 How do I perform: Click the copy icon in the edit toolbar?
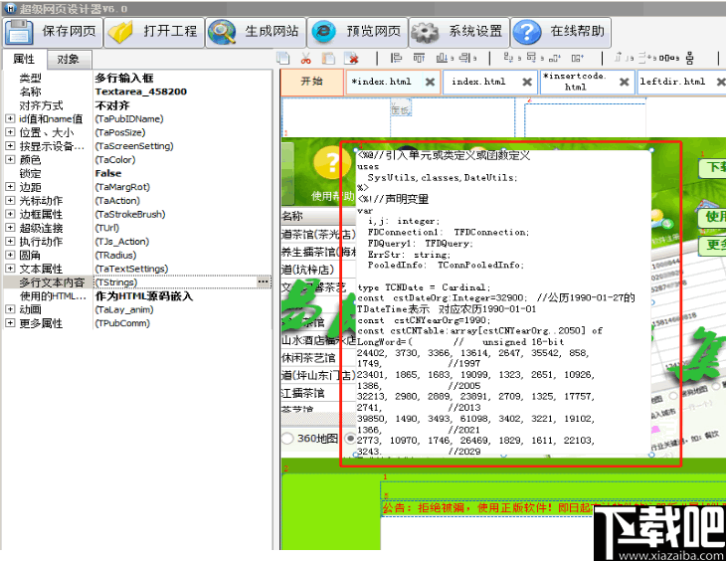(283, 58)
